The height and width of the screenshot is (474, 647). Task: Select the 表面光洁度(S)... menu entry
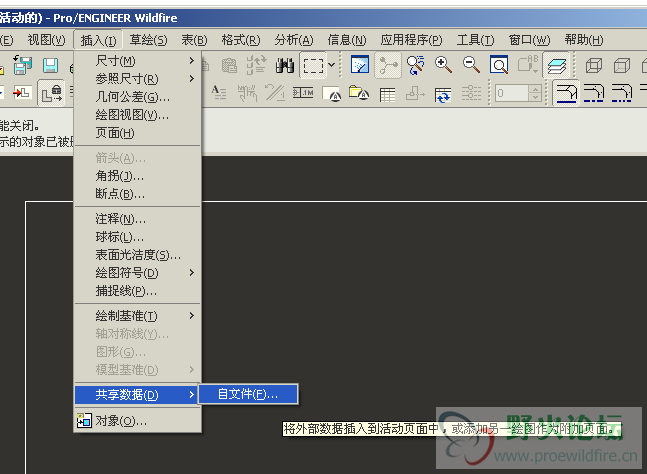(x=138, y=255)
